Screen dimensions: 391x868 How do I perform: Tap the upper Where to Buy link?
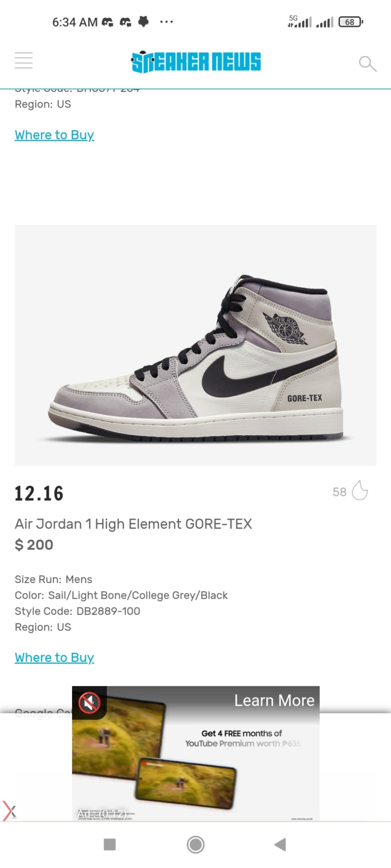click(54, 135)
